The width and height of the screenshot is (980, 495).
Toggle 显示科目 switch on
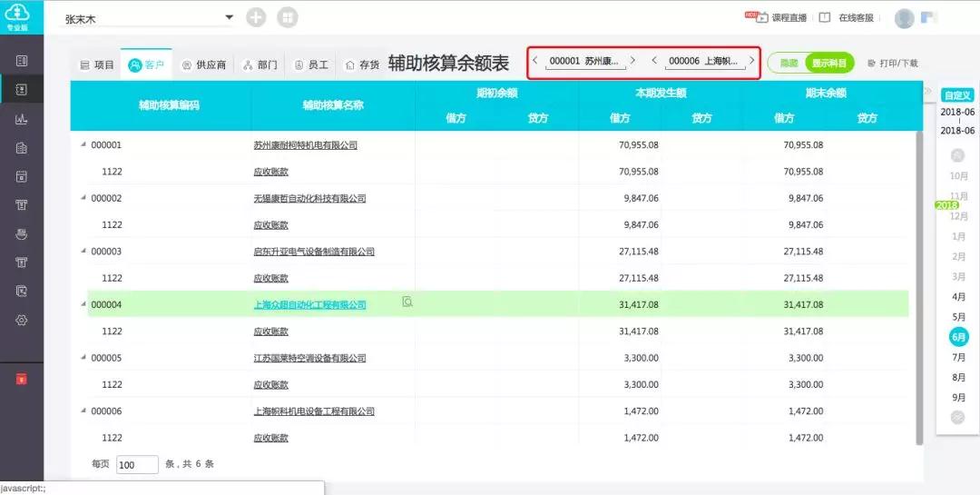(829, 64)
